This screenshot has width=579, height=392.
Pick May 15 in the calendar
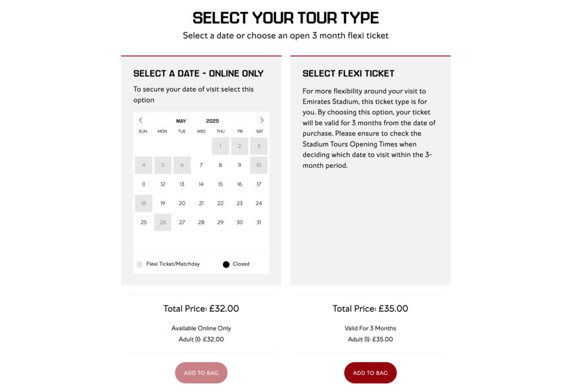point(221,184)
